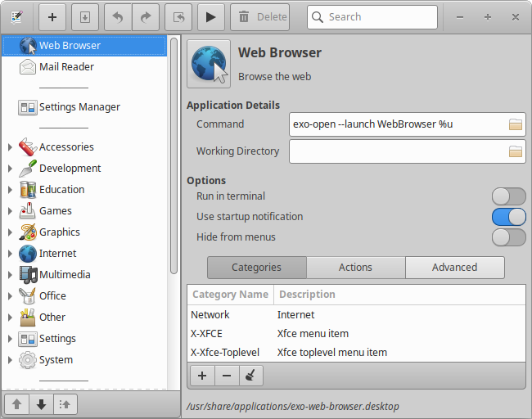Select the Internet globe icon
This screenshot has width=532, height=419.
pyautogui.click(x=28, y=254)
